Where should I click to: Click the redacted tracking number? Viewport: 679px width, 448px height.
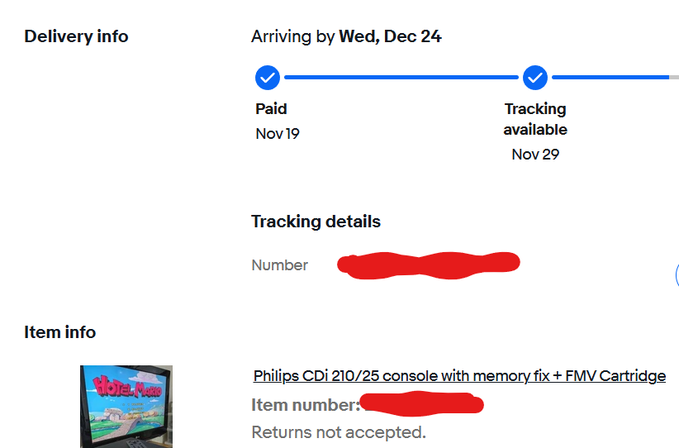pos(428,264)
